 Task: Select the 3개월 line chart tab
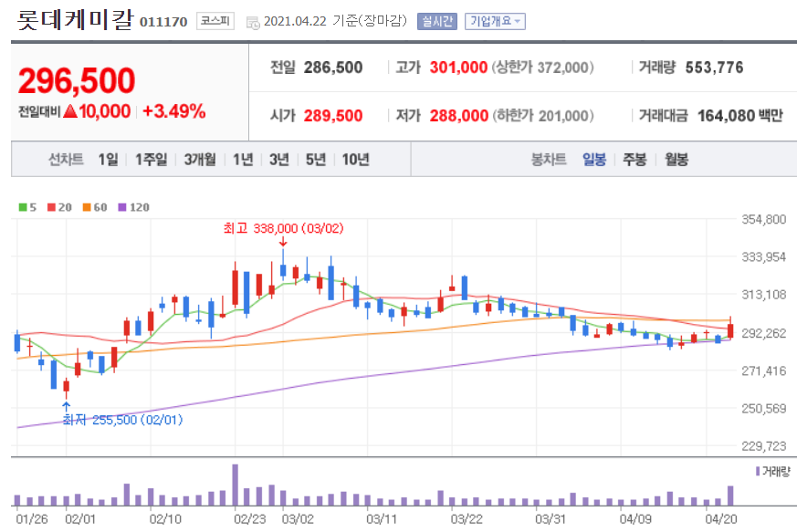pyautogui.click(x=200, y=160)
